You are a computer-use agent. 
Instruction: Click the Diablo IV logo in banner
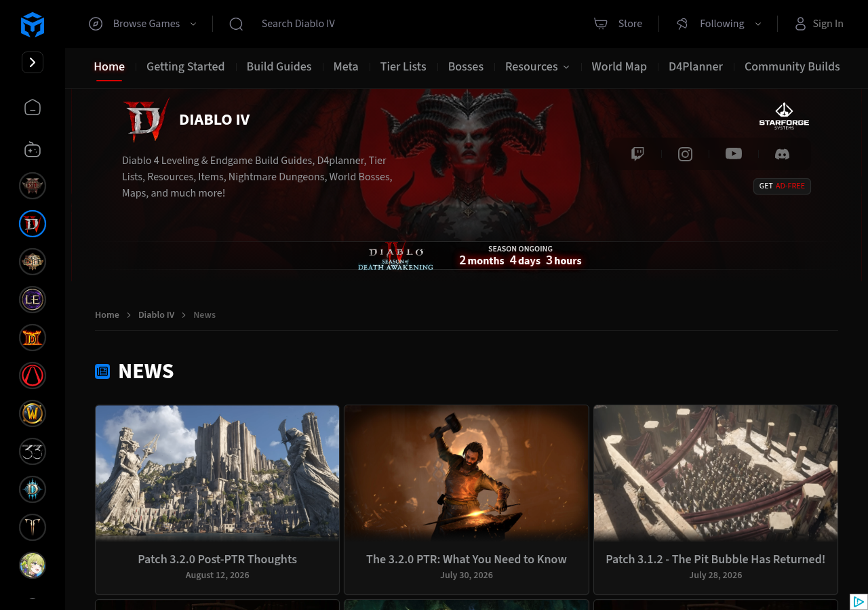click(146, 120)
